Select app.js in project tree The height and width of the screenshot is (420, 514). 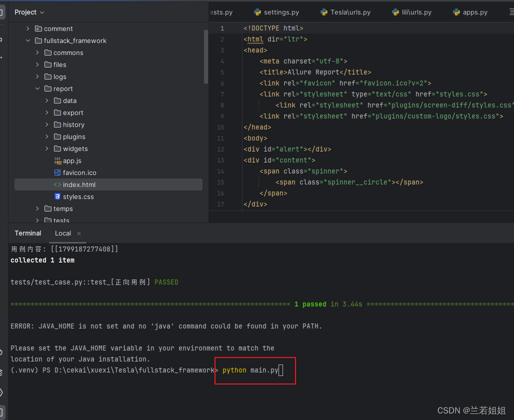(x=72, y=160)
